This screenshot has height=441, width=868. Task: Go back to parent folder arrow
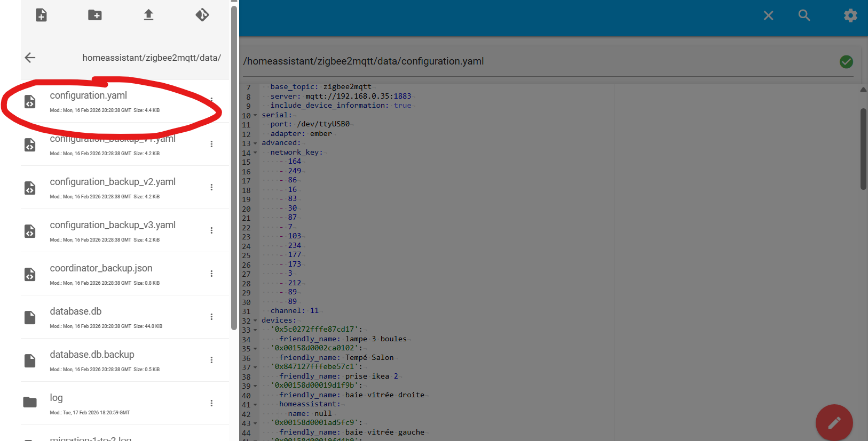(30, 58)
